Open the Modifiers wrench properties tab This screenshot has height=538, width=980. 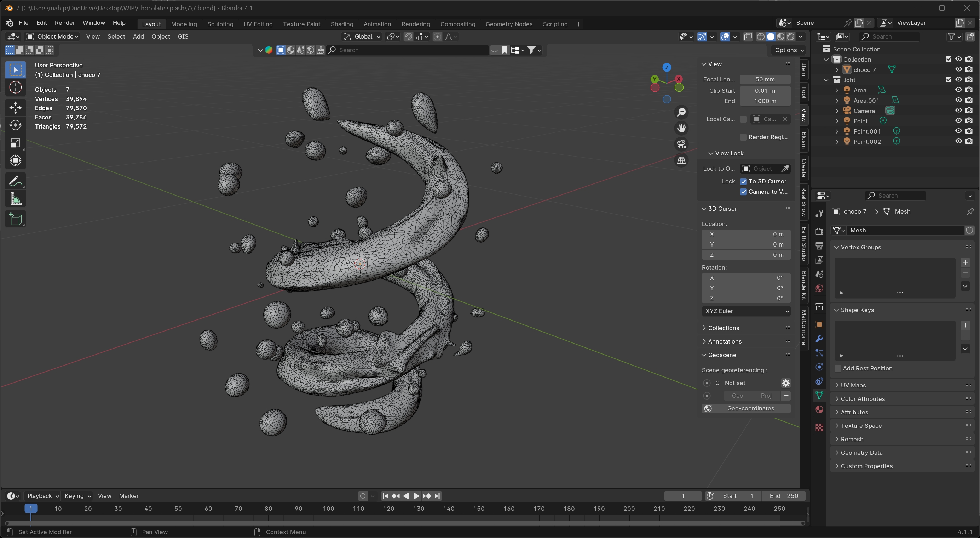click(819, 339)
